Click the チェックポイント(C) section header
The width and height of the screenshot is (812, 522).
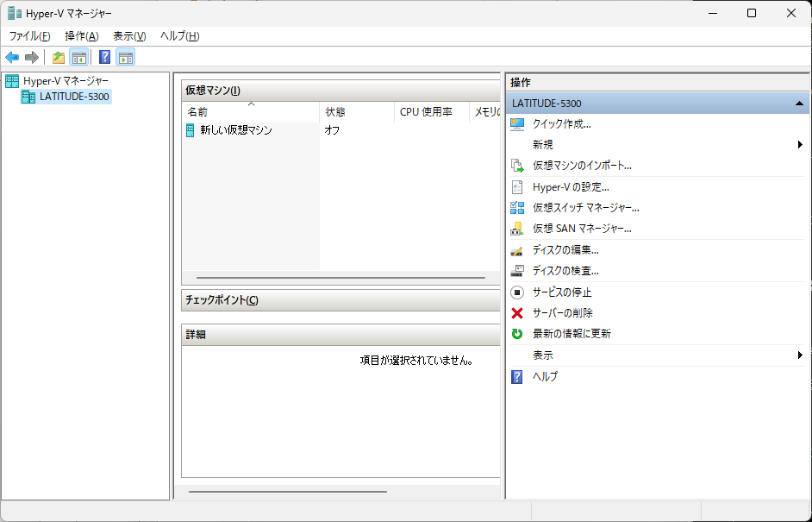pos(340,300)
